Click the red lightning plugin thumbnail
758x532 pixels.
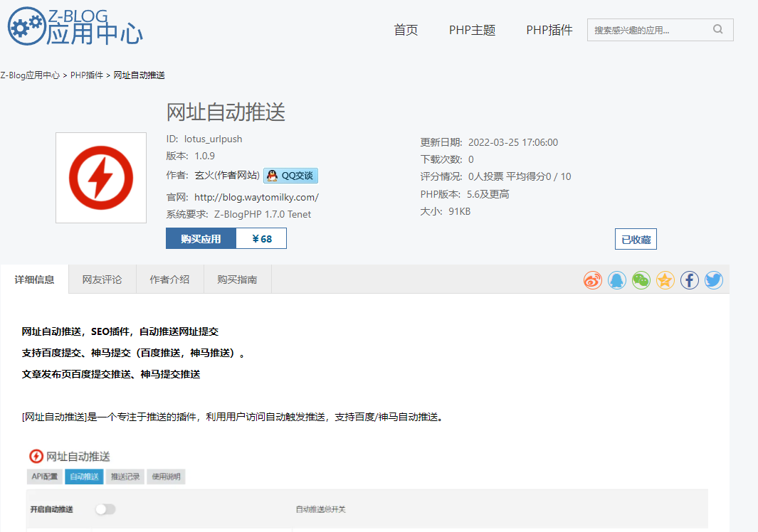coord(101,178)
